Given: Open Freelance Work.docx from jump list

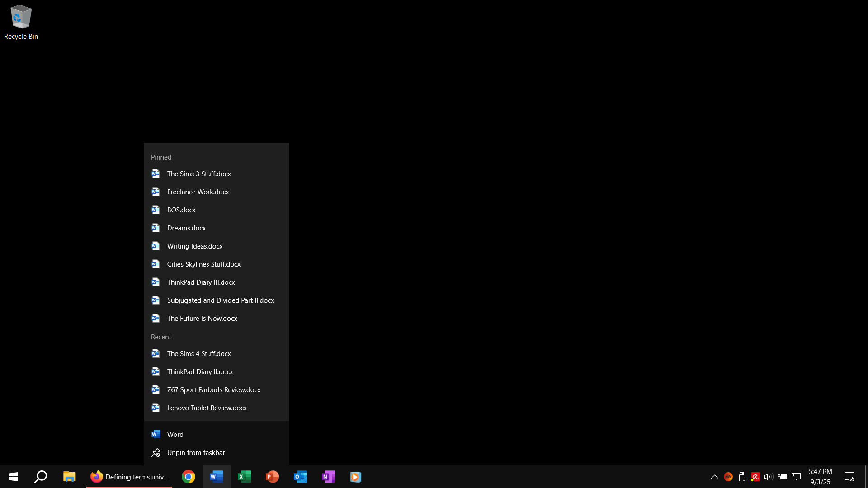Looking at the screenshot, I should (198, 192).
